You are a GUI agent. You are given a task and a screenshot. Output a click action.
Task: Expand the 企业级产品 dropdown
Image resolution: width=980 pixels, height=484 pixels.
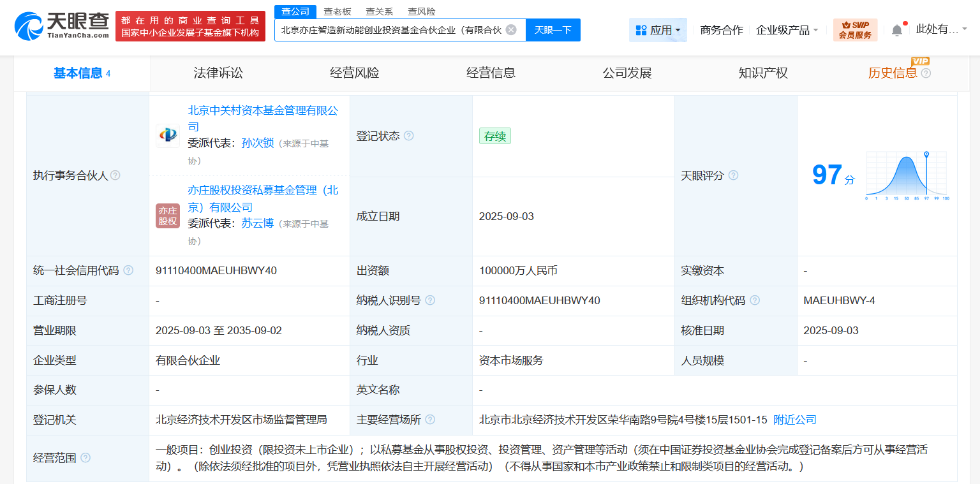coord(787,30)
